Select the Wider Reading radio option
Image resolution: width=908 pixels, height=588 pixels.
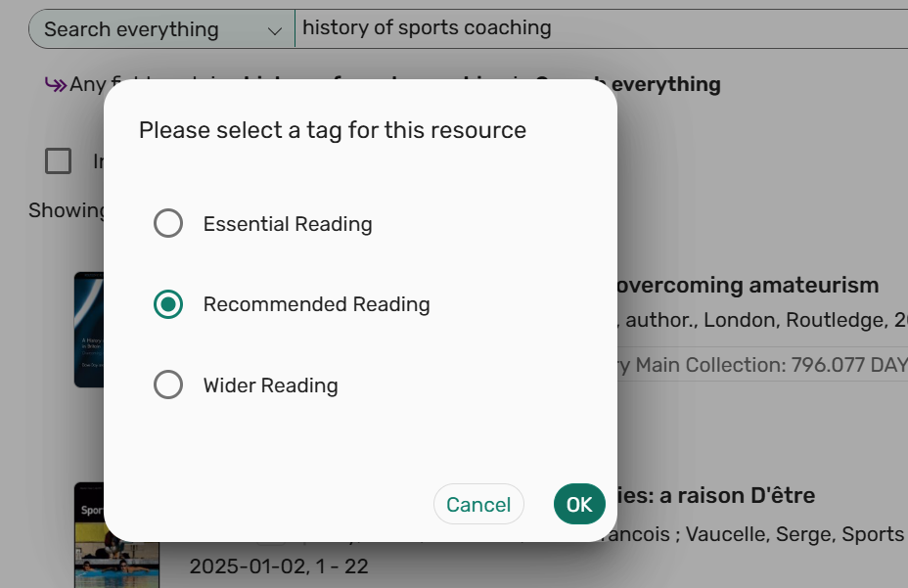click(x=168, y=385)
